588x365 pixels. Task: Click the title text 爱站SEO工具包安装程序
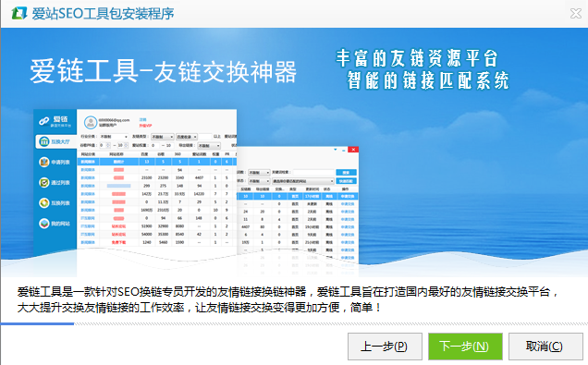tap(103, 14)
